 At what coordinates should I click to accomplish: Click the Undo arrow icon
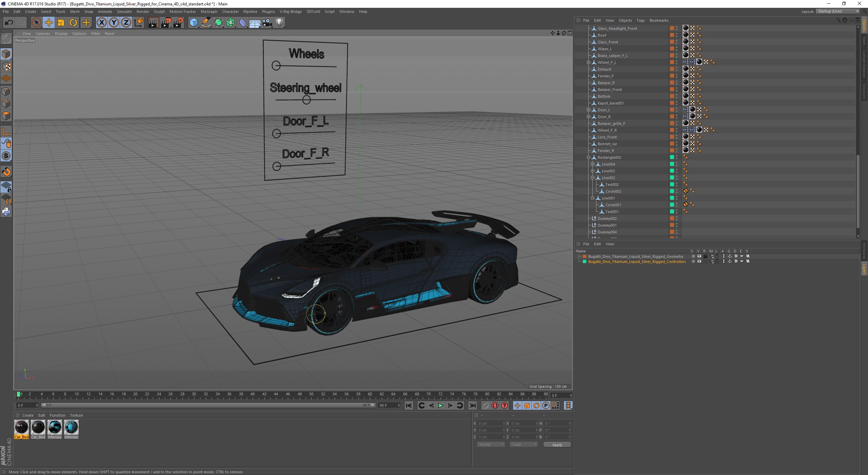click(x=9, y=23)
